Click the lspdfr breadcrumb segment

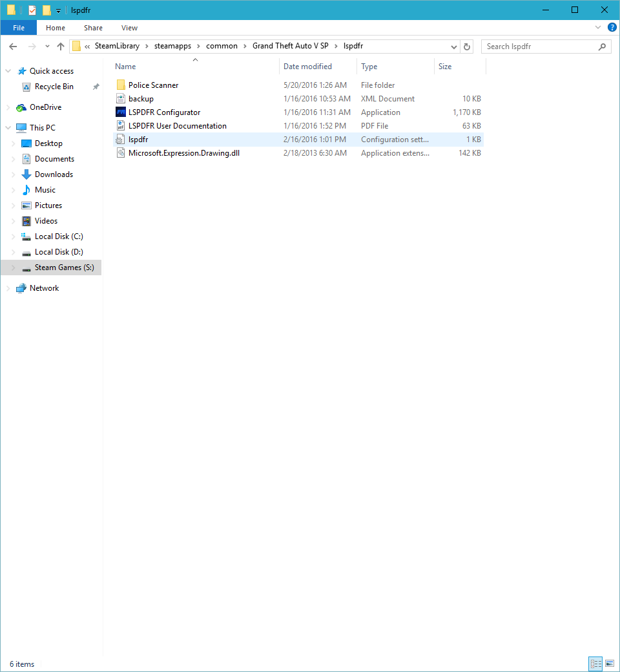tap(353, 46)
